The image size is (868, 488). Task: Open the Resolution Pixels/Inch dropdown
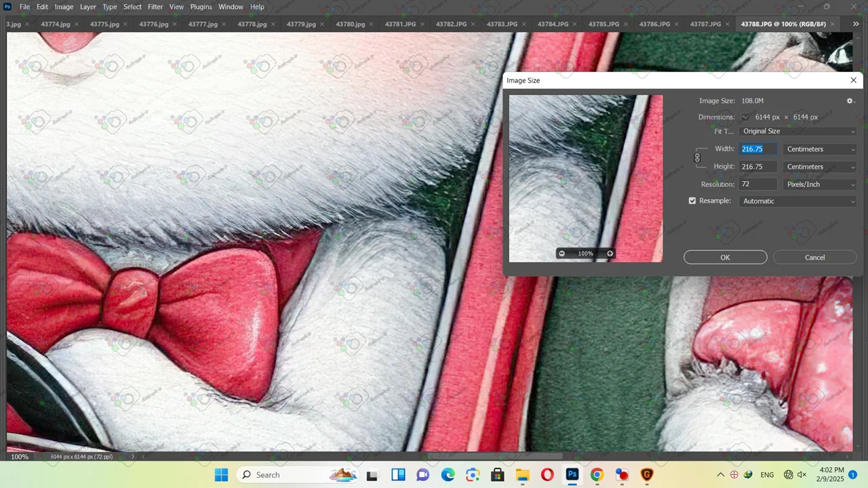(820, 184)
